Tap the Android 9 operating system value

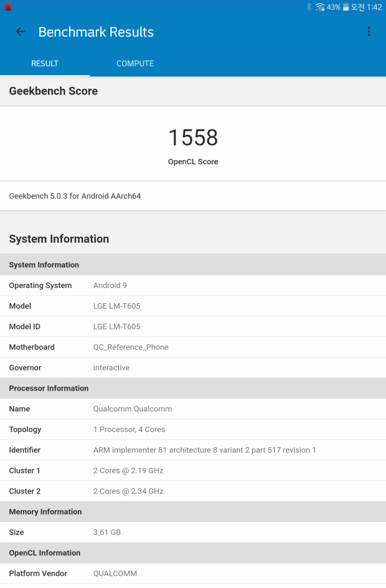click(110, 286)
